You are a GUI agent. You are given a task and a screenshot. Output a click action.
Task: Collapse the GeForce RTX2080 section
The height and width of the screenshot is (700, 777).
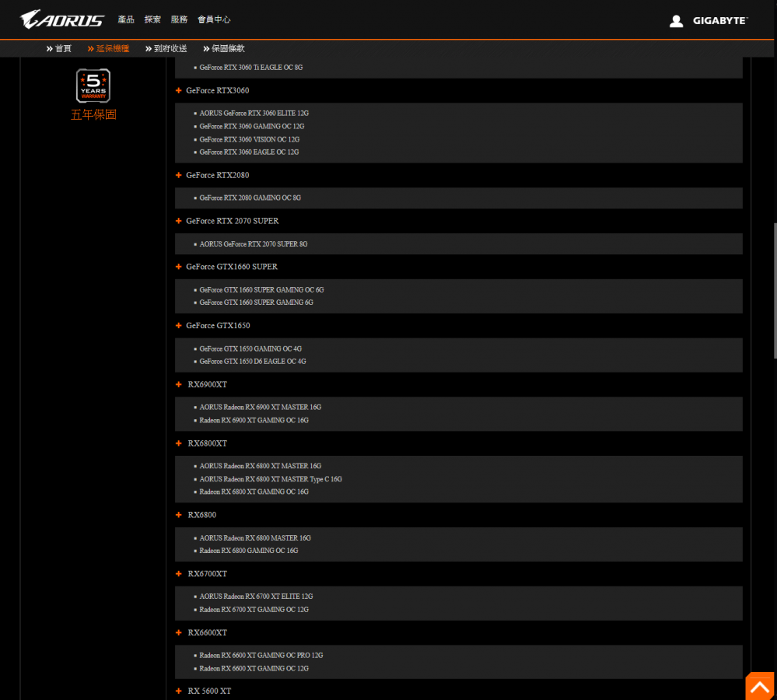(x=212, y=175)
